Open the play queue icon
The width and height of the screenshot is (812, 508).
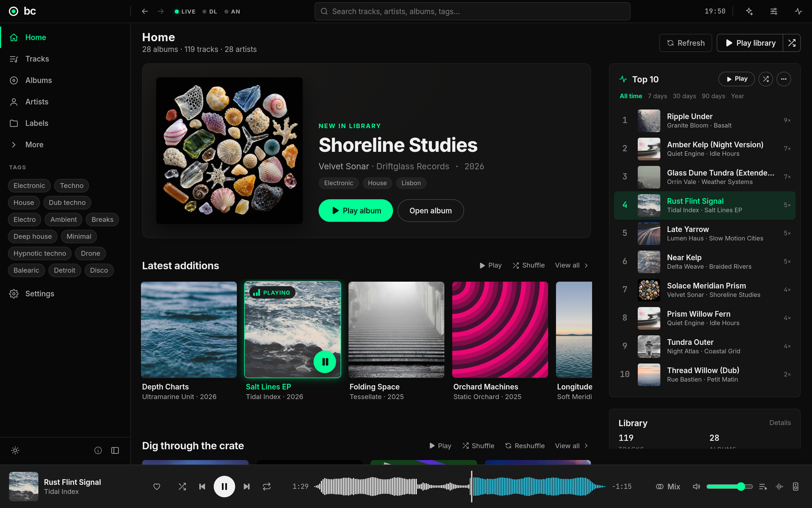click(x=763, y=486)
